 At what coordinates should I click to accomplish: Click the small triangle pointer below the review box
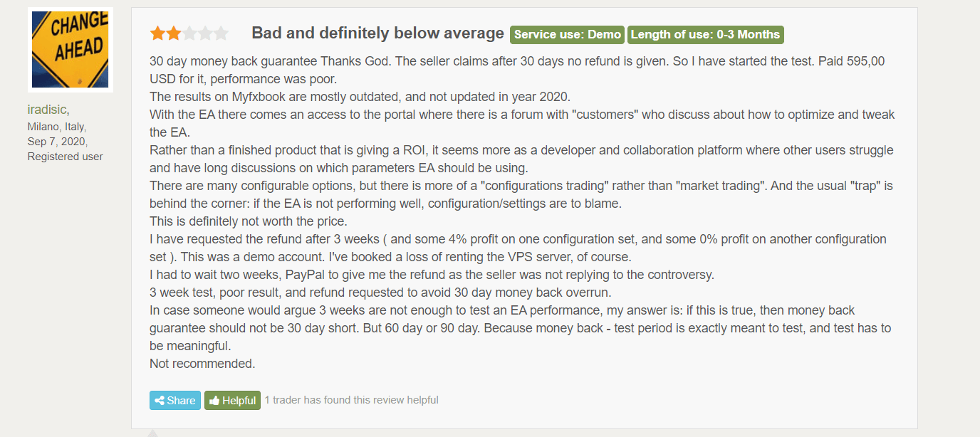[152, 433]
